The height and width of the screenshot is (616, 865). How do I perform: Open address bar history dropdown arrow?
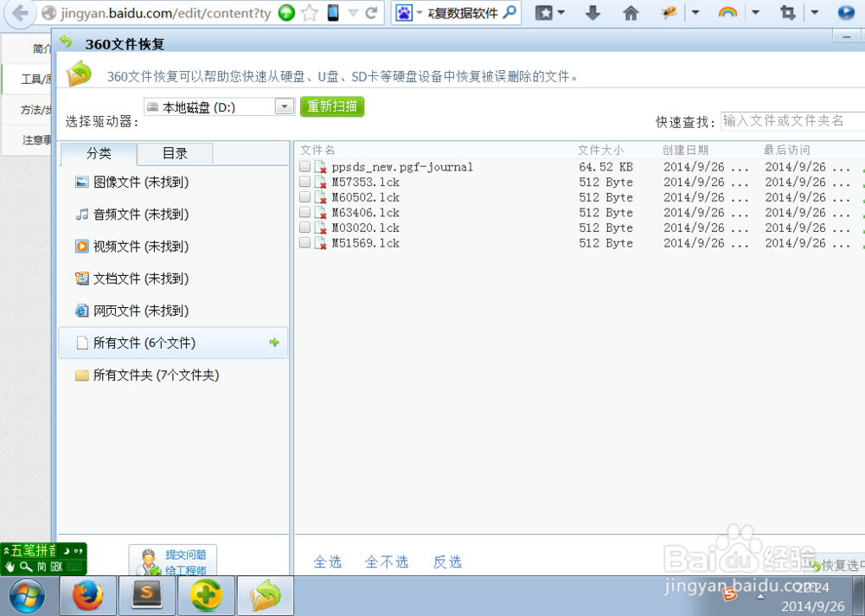pyautogui.click(x=353, y=13)
